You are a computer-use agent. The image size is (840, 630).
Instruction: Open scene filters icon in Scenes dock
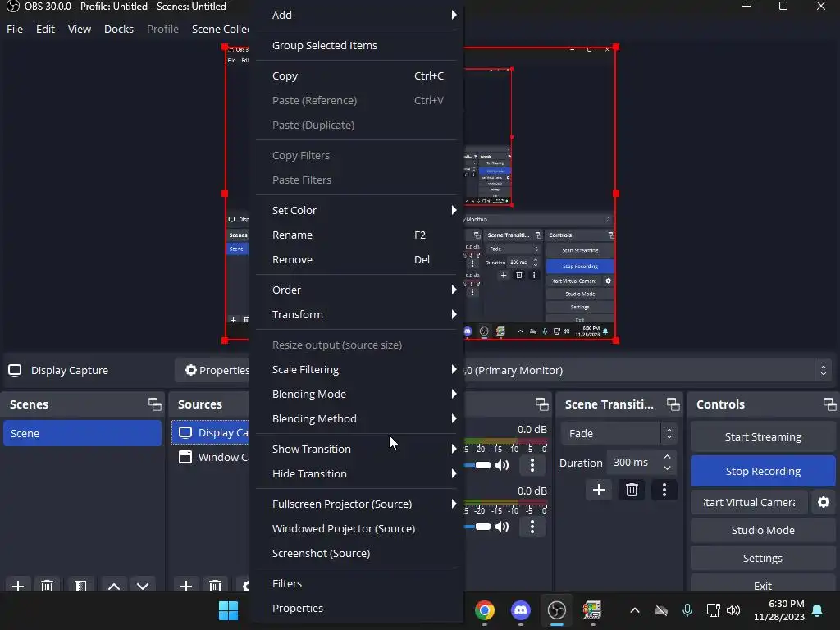click(x=80, y=586)
